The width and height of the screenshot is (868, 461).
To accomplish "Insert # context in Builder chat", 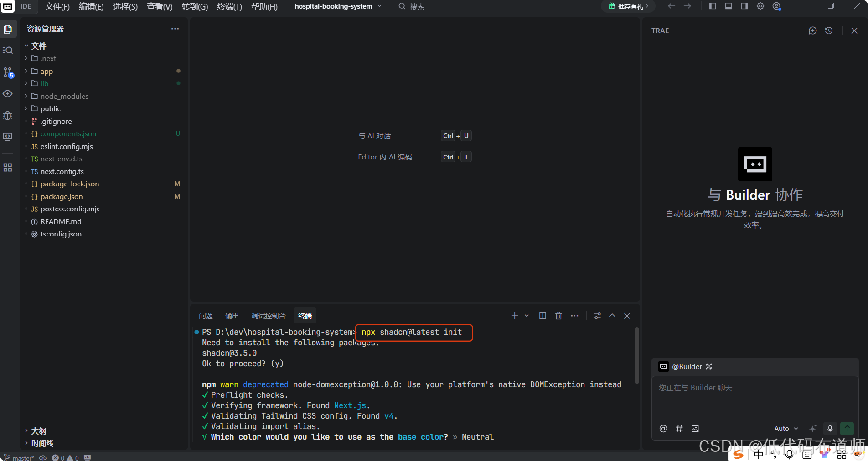I will (x=679, y=429).
